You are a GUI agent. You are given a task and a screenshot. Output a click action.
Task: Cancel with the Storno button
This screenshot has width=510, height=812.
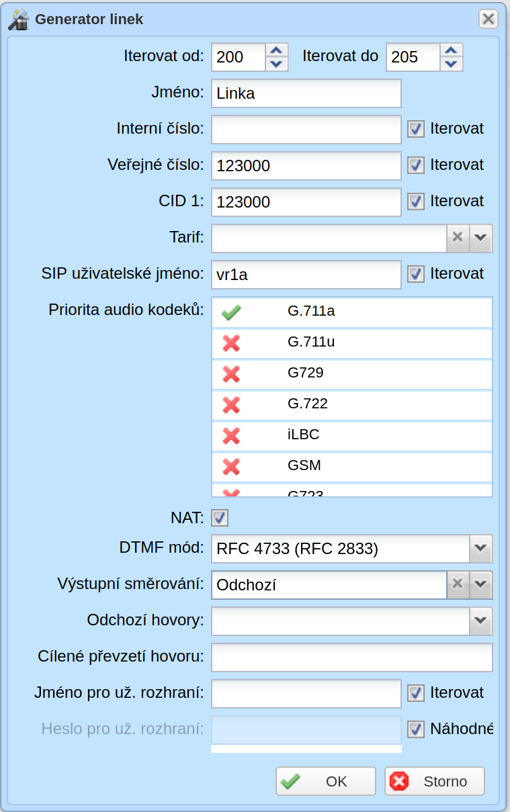point(435,781)
